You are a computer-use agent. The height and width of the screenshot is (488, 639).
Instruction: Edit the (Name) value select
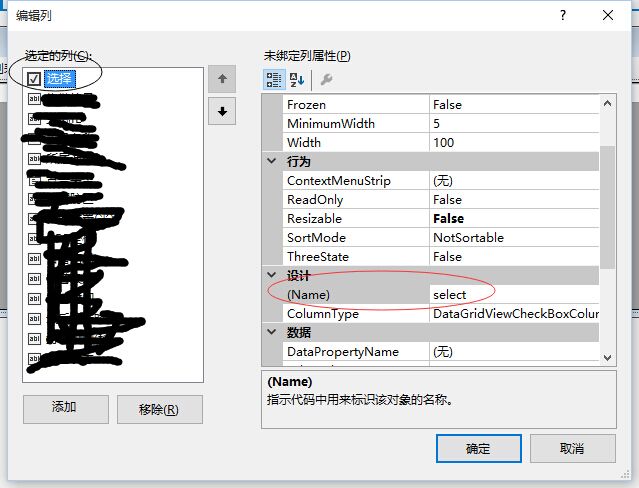pos(514,294)
